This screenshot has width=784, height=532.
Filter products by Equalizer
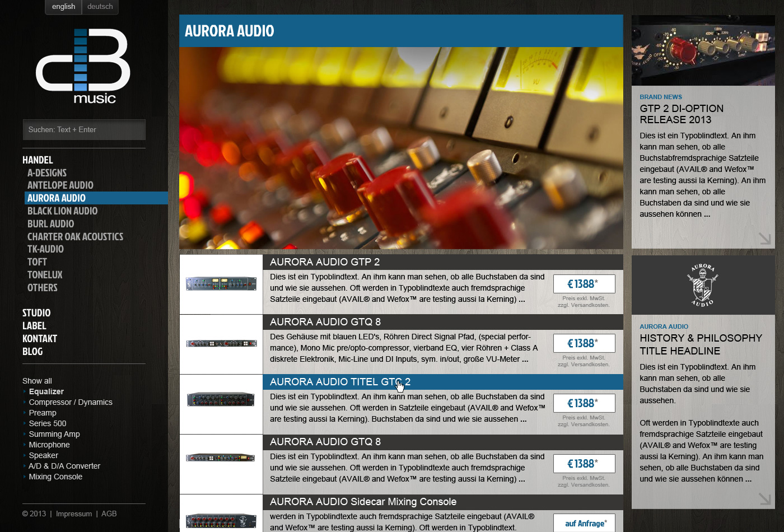46,391
